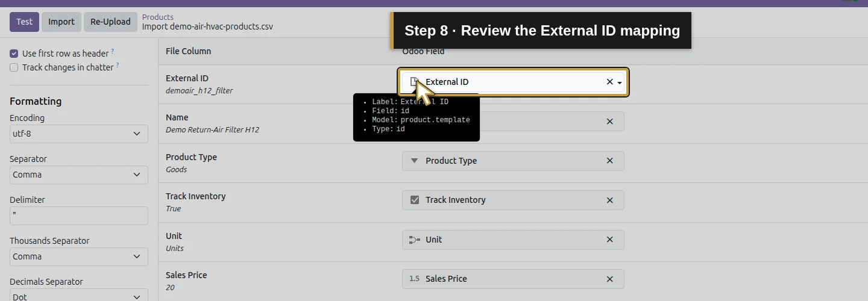The width and height of the screenshot is (868, 301).
Task: Remove the Unit field mapping
Action: click(x=609, y=240)
